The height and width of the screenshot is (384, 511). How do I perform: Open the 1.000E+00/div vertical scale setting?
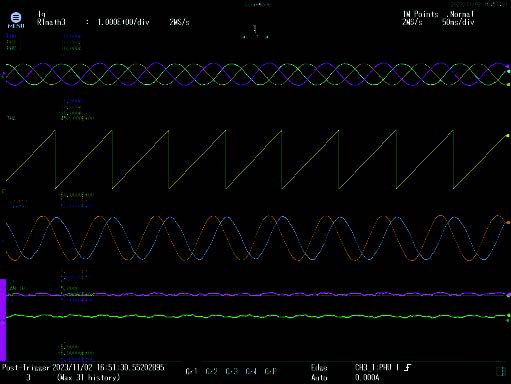click(x=123, y=22)
